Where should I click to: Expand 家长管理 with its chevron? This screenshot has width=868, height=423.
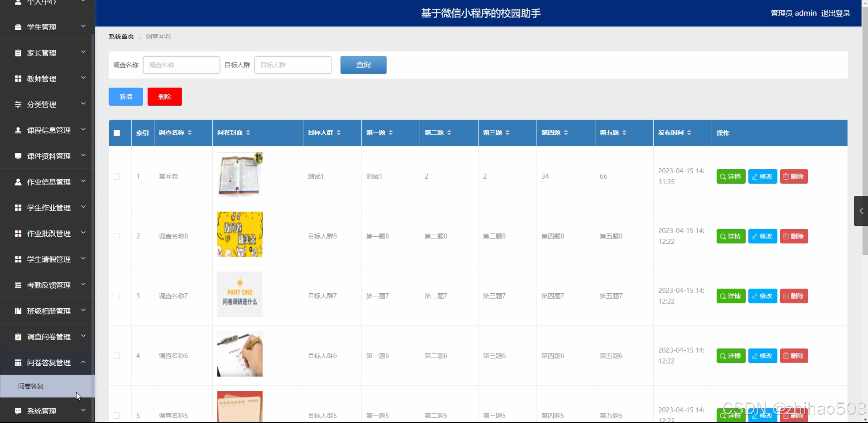(83, 52)
